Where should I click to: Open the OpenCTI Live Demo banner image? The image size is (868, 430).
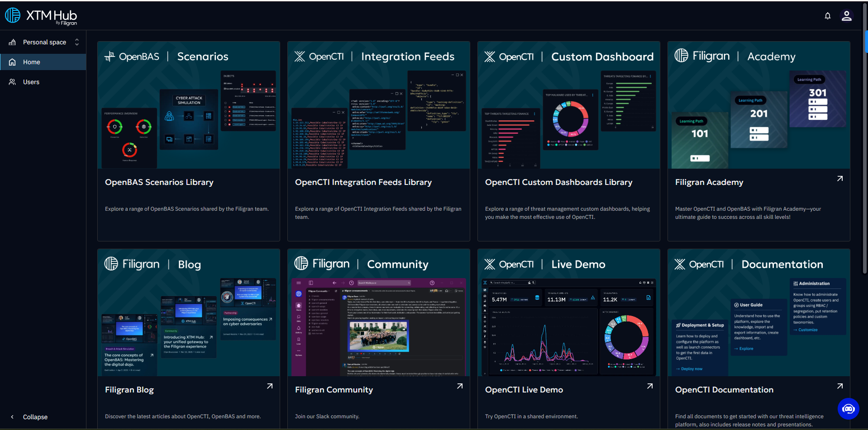[x=569, y=313]
